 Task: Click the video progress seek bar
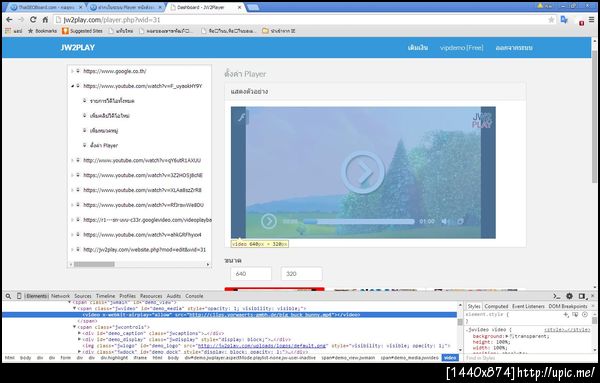click(359, 221)
